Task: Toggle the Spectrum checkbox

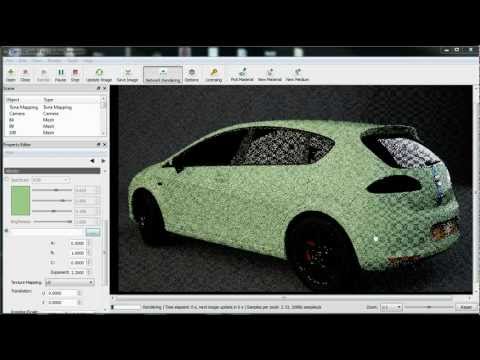Action: coord(7,180)
